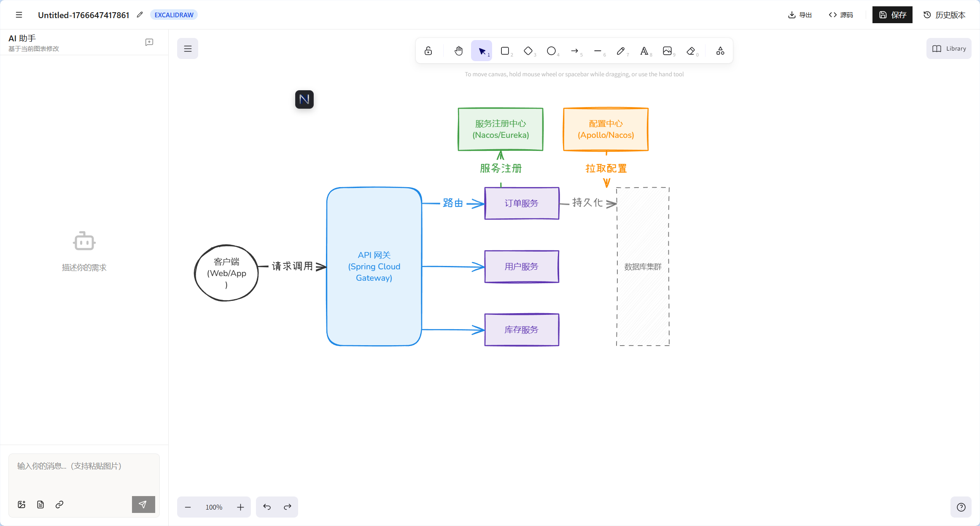Screen dimensions: 980x526
Task: Select the Text tool
Action: coord(644,51)
